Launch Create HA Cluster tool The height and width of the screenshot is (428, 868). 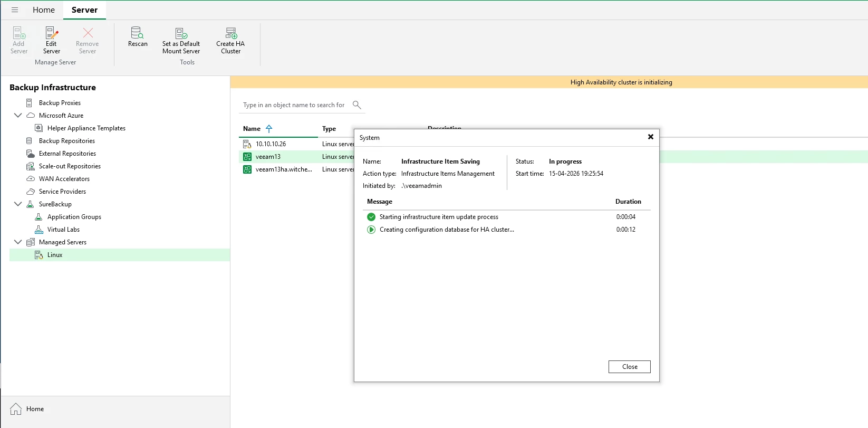click(230, 41)
